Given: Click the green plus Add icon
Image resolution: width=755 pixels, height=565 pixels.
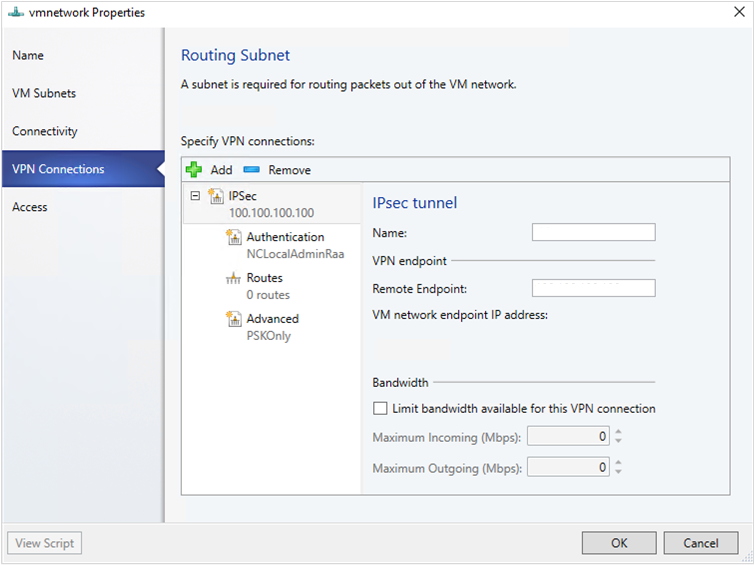Looking at the screenshot, I should point(194,170).
